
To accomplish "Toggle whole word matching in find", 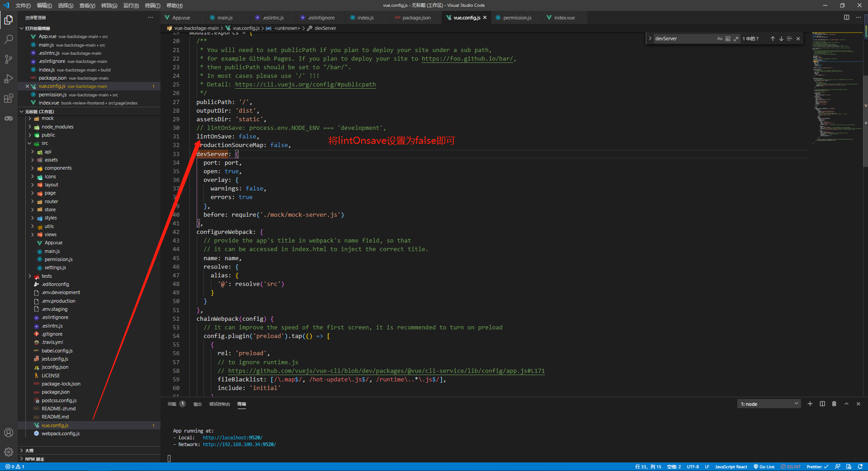I will coord(728,39).
